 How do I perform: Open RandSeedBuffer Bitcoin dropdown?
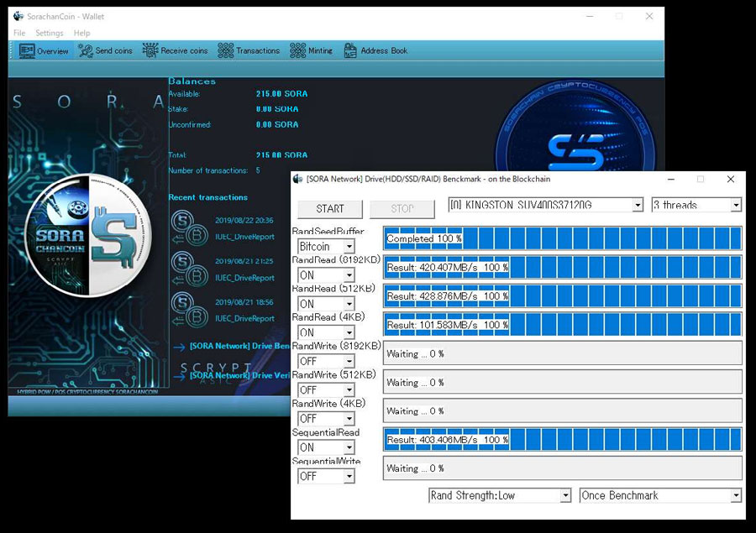click(326, 247)
